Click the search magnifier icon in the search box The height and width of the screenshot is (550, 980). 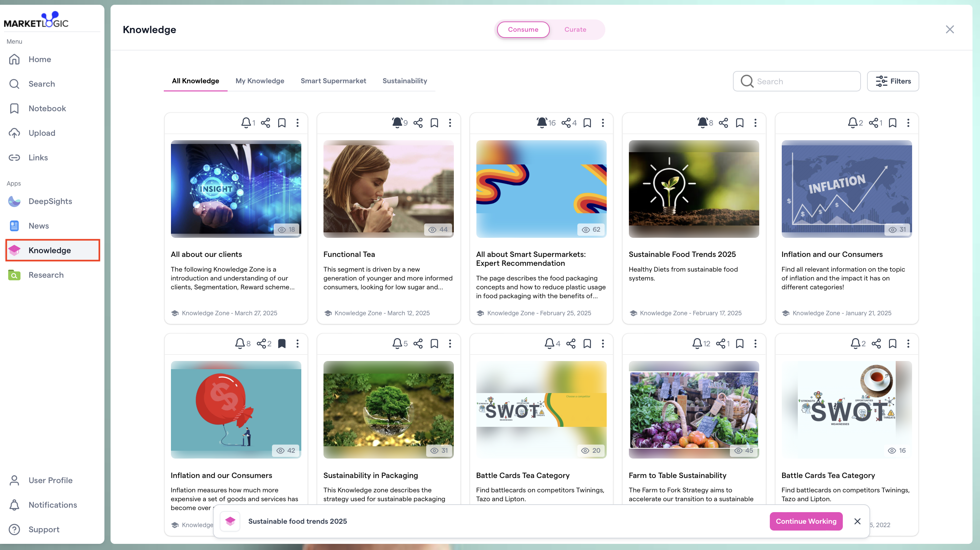747,81
